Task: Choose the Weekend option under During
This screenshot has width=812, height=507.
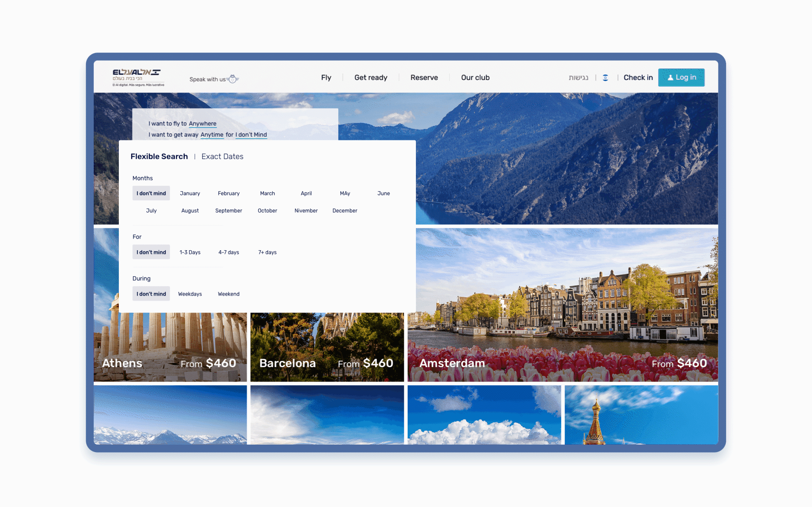Action: point(229,294)
